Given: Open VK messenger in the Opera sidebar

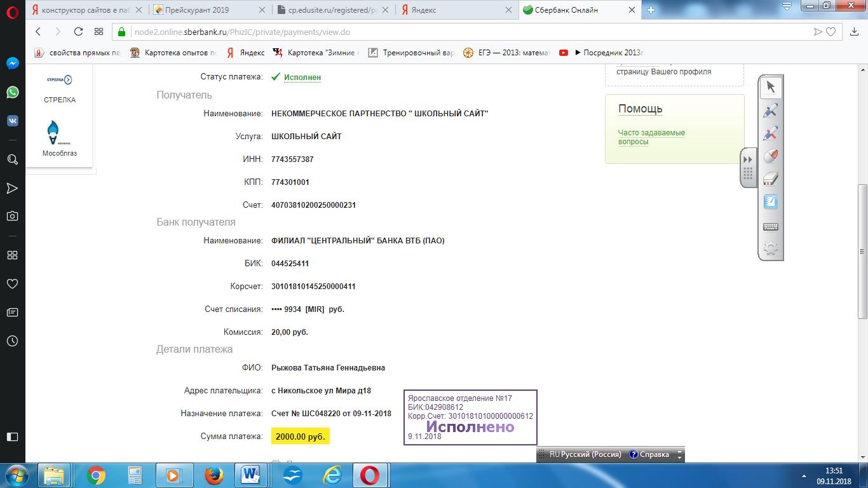Looking at the screenshot, I should pos(12,121).
